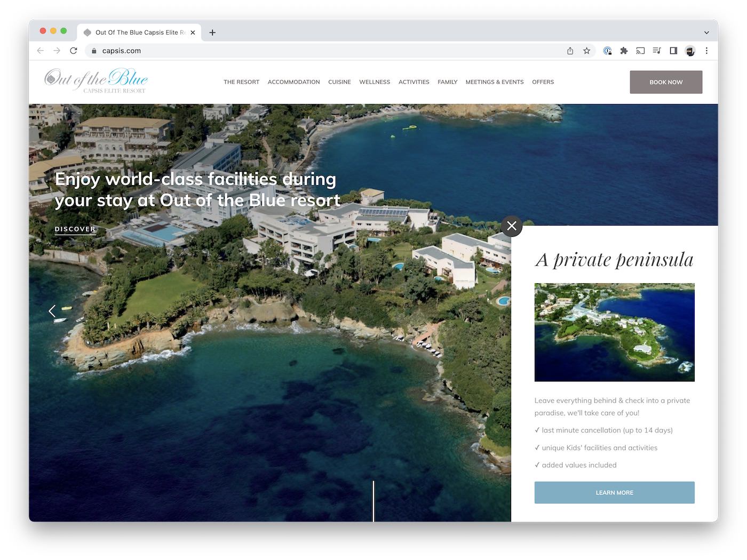747x560 pixels.
Task: Open the browser extensions puzzle icon
Action: [624, 51]
